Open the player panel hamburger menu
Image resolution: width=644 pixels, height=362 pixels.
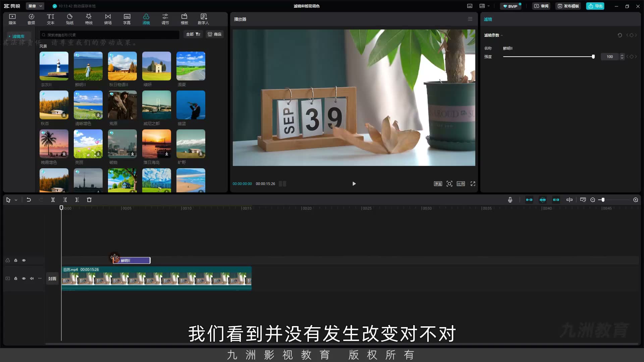click(x=470, y=19)
